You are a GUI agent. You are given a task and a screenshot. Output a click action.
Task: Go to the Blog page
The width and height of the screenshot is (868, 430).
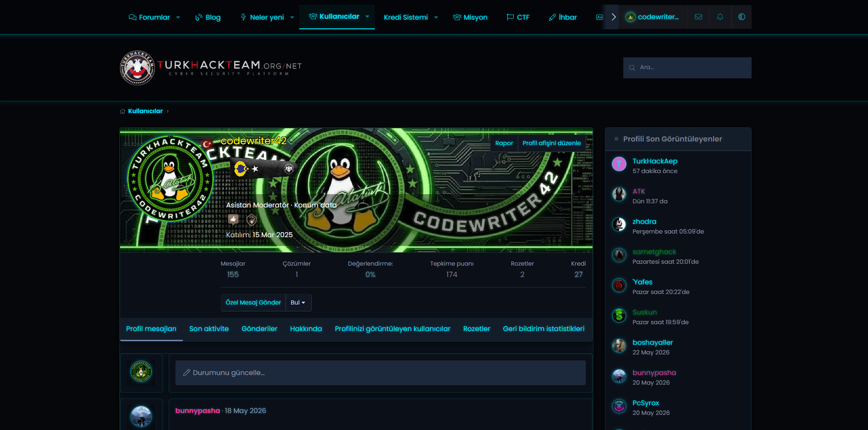point(208,17)
